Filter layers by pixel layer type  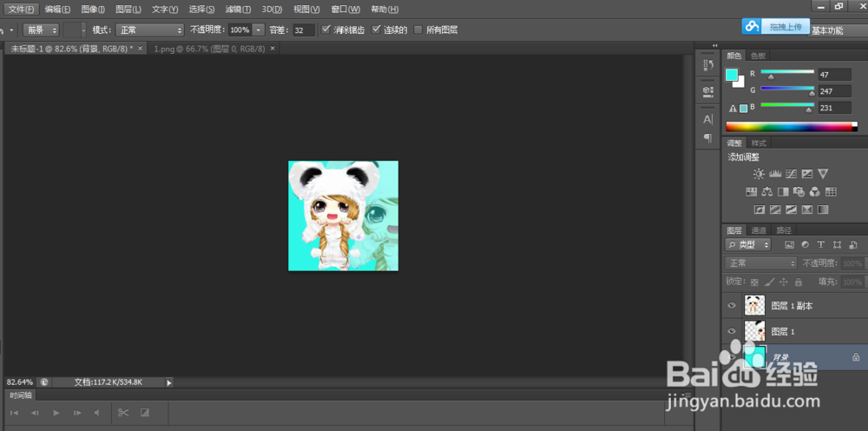(789, 244)
